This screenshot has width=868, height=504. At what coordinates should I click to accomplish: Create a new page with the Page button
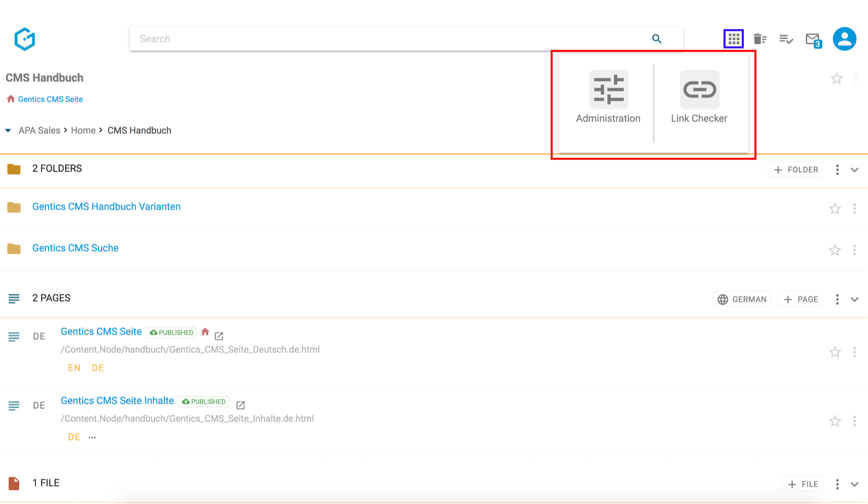pos(801,299)
